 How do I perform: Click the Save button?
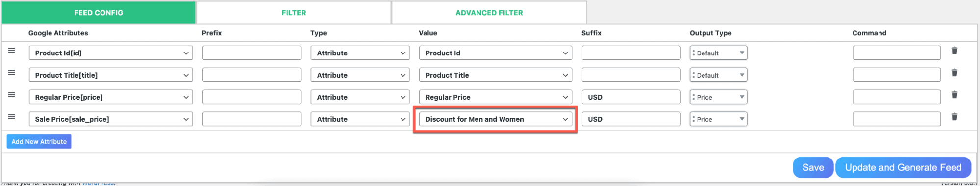[x=813, y=168]
